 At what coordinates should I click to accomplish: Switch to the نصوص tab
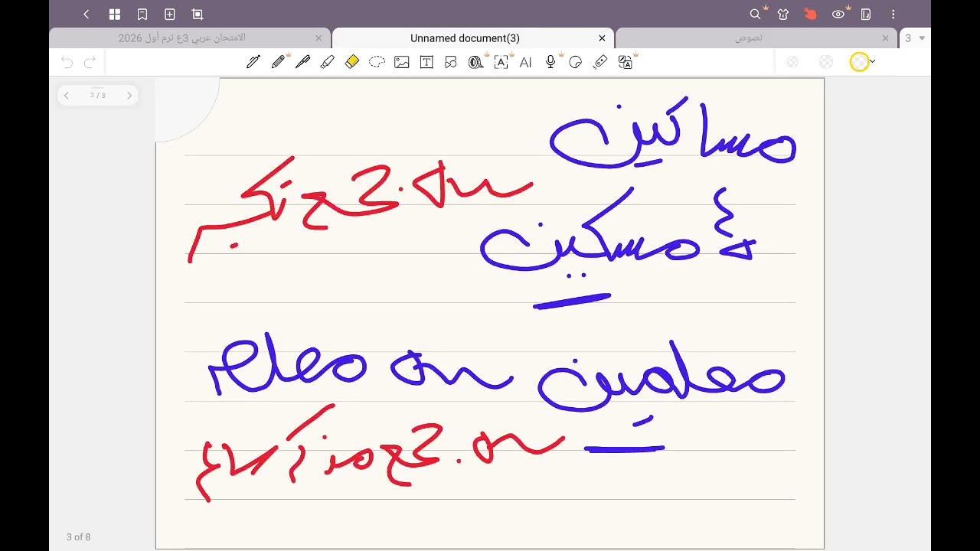[748, 37]
